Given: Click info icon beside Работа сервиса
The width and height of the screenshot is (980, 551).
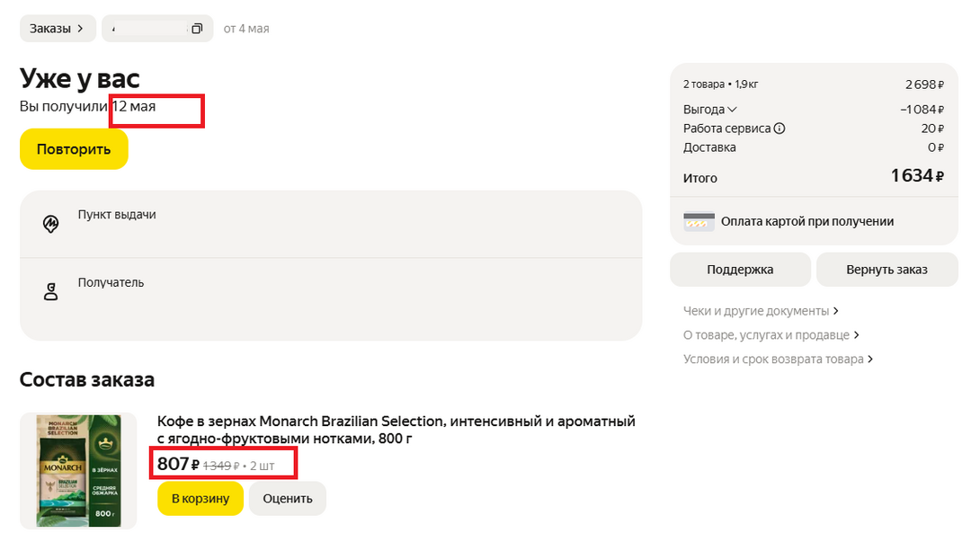Looking at the screenshot, I should 780,129.
